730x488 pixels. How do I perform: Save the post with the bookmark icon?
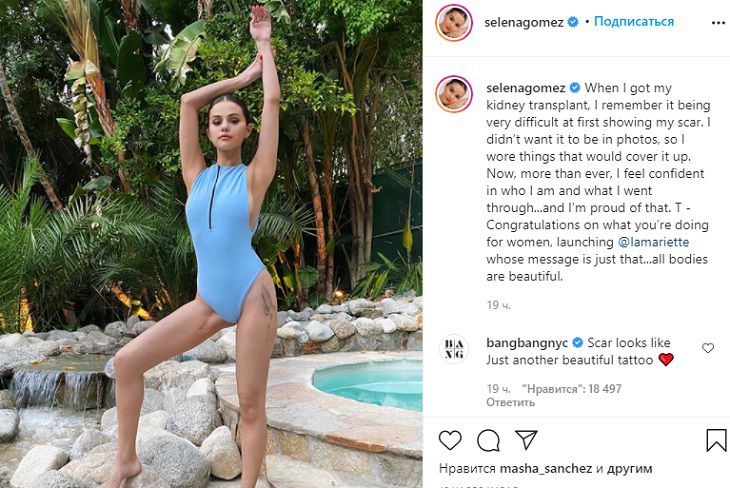pos(716,440)
